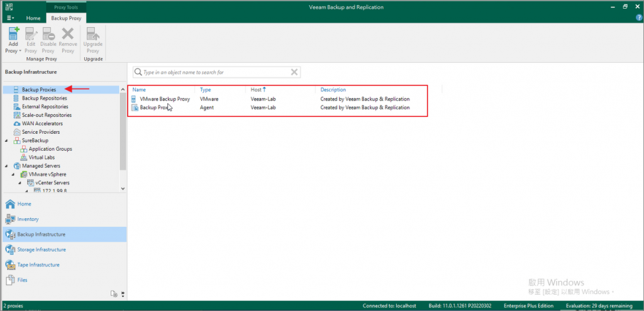Image resolution: width=644 pixels, height=311 pixels.
Task: Click the SureBackup tree icon
Action: click(16, 140)
